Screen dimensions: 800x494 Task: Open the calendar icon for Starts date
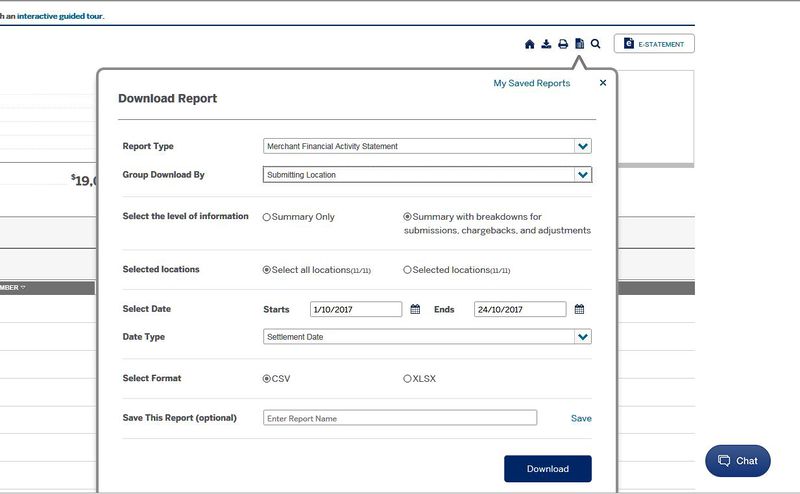[x=415, y=309]
